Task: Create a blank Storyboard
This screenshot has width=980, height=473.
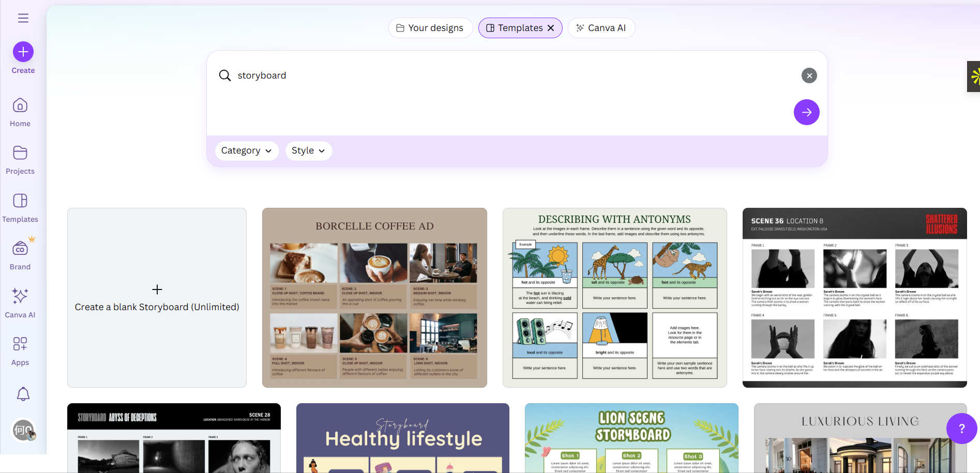Action: point(157,298)
